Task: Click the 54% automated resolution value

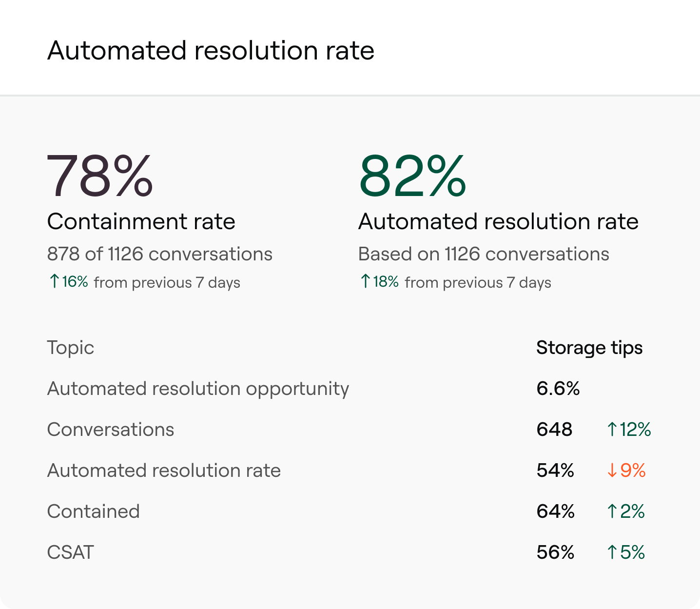Action: (x=555, y=471)
